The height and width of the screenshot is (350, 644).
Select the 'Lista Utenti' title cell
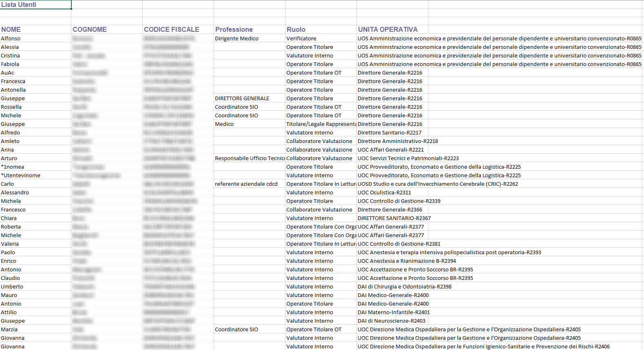pos(35,4)
